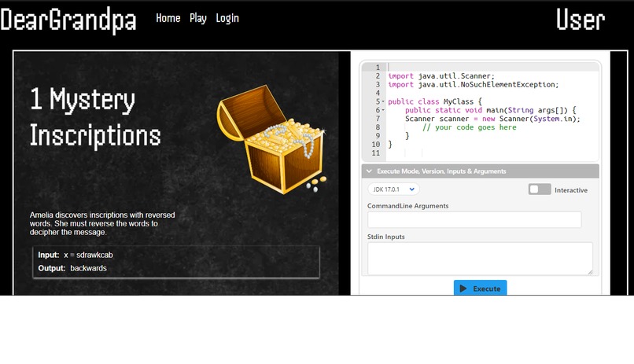
Task: Click the DearGrandpa site logo
Action: click(68, 20)
